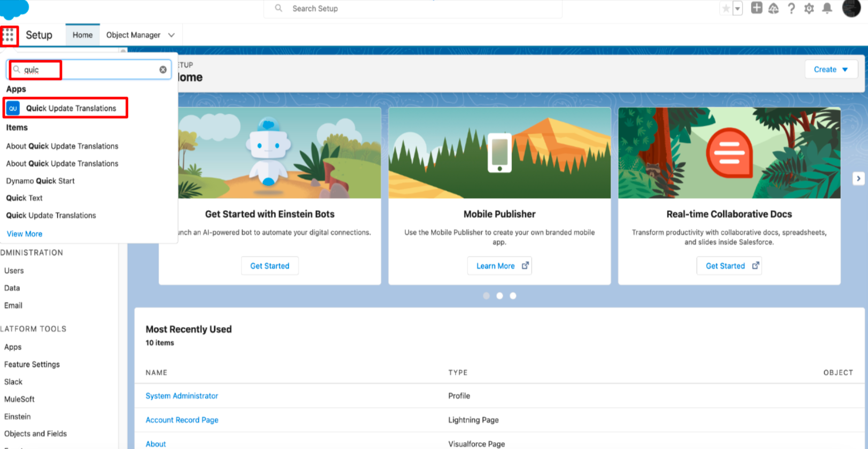Open Quick Update Translations under Items
The height and width of the screenshot is (449, 868).
51,215
